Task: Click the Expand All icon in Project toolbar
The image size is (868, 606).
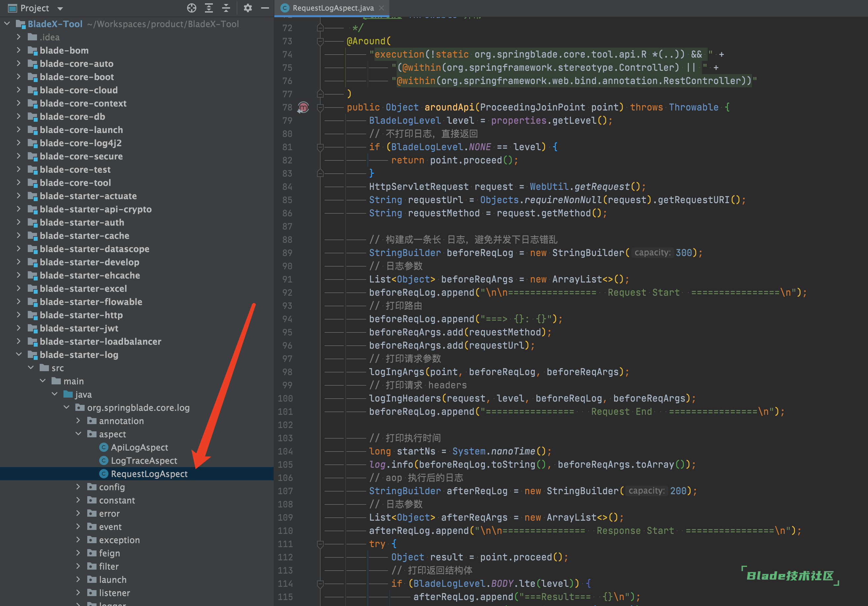Action: 209,8
